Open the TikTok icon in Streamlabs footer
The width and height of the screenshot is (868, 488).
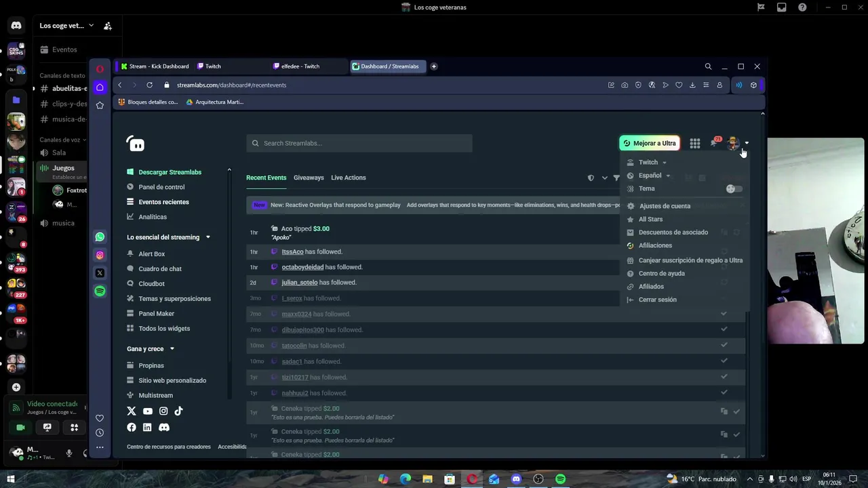pos(179,411)
